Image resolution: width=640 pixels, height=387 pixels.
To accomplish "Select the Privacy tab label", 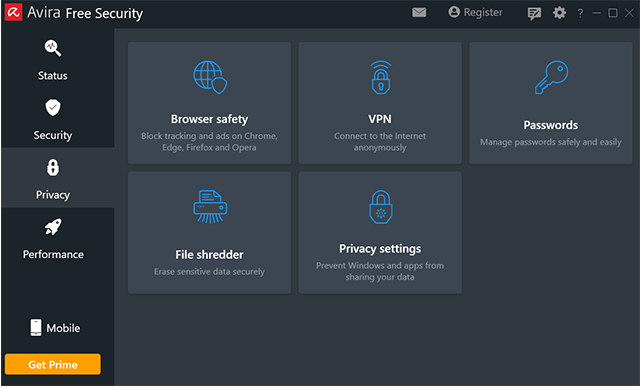I will coord(53,195).
